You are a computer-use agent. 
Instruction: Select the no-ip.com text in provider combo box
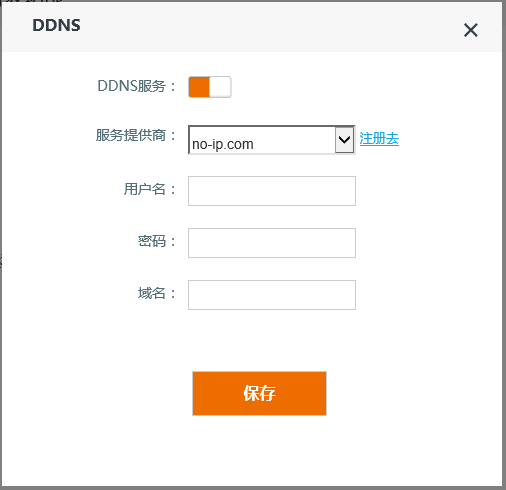[223, 144]
